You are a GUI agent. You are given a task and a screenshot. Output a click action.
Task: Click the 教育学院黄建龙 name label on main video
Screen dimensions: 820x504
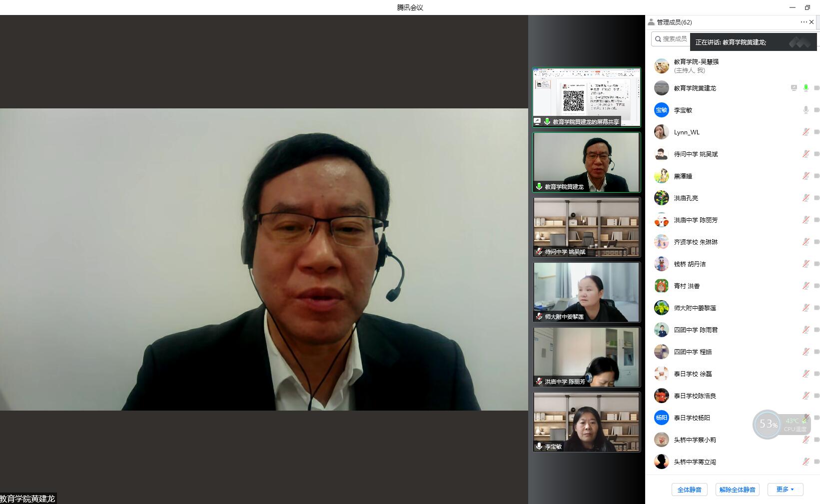tap(28, 499)
